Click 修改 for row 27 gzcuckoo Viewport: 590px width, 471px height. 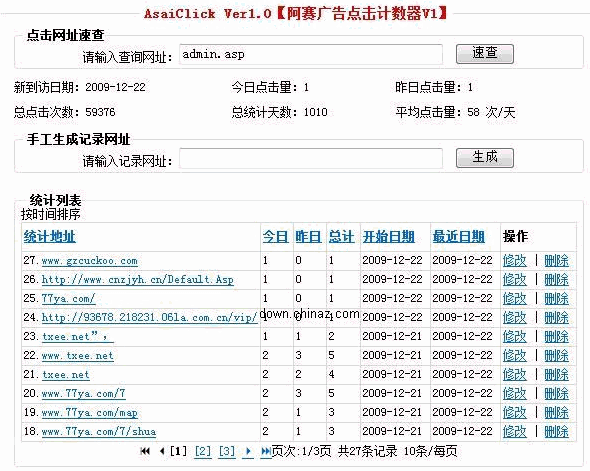pyautogui.click(x=514, y=260)
